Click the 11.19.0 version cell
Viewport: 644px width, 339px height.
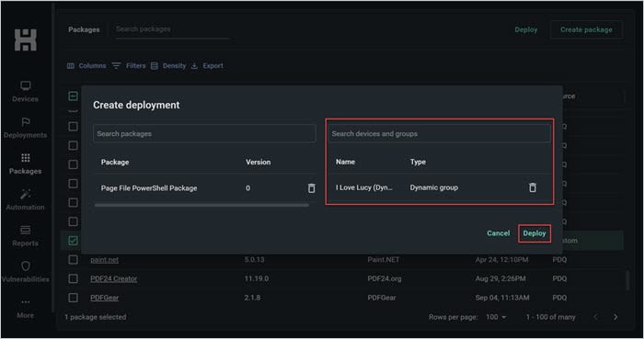(x=257, y=278)
